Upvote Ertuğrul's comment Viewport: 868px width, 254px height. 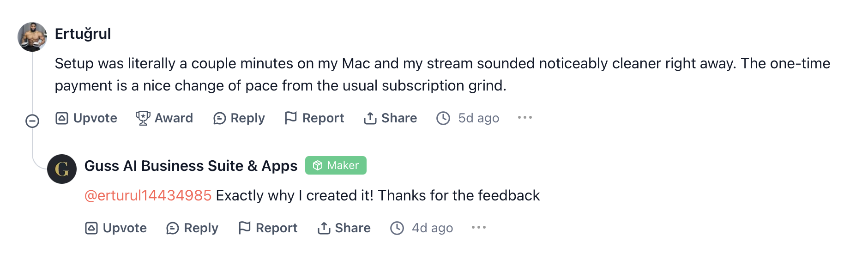click(86, 118)
